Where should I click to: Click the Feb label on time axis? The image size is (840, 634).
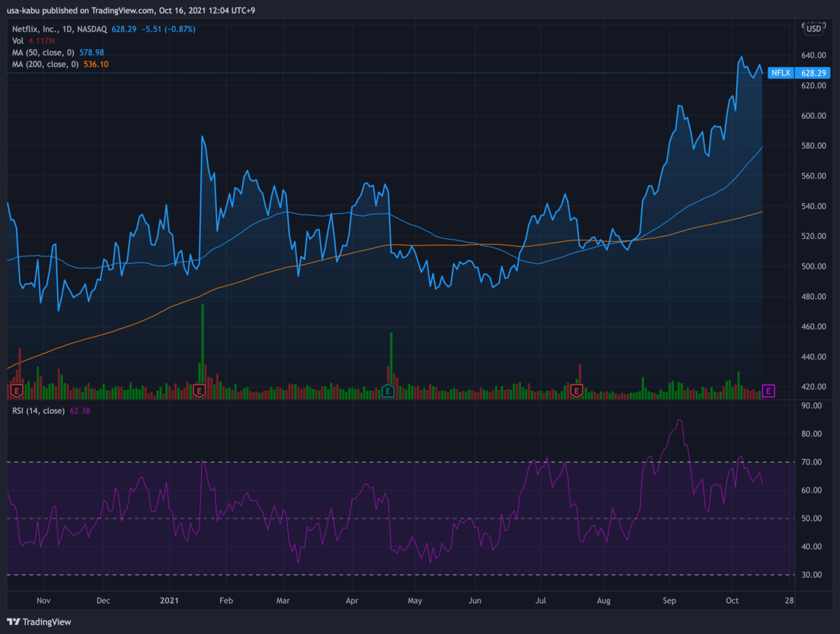pyautogui.click(x=226, y=600)
